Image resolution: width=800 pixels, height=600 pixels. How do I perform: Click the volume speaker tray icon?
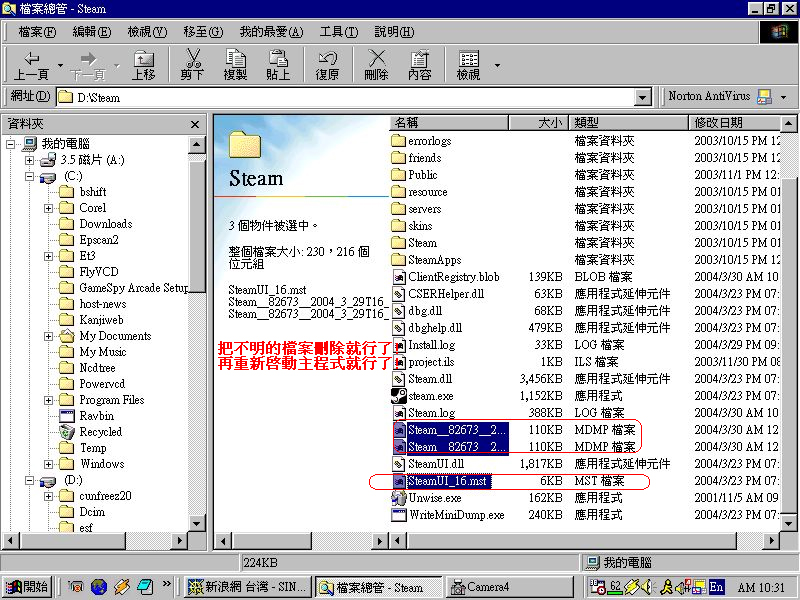point(646,587)
